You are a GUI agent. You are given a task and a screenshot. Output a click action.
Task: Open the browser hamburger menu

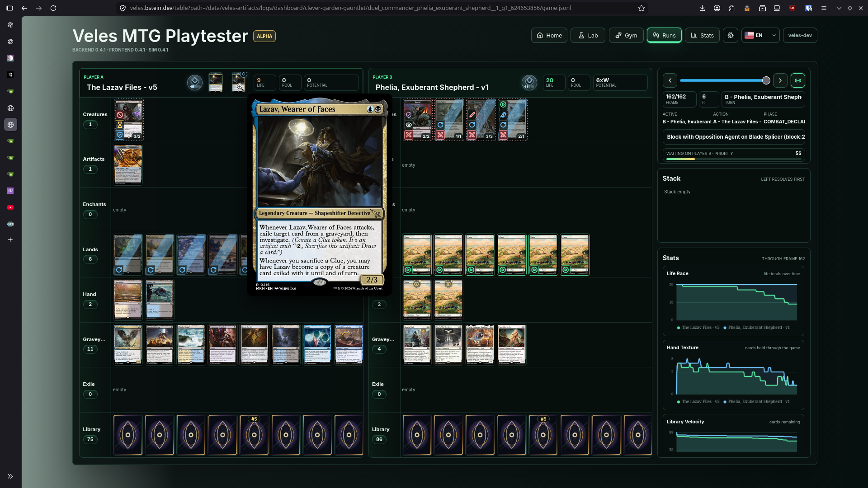pos(824,8)
